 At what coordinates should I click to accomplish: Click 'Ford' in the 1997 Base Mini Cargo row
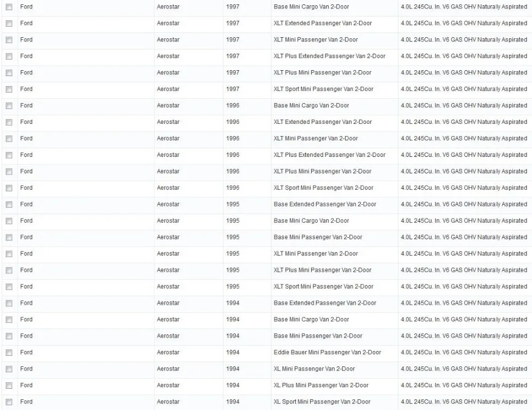pyautogui.click(x=27, y=7)
